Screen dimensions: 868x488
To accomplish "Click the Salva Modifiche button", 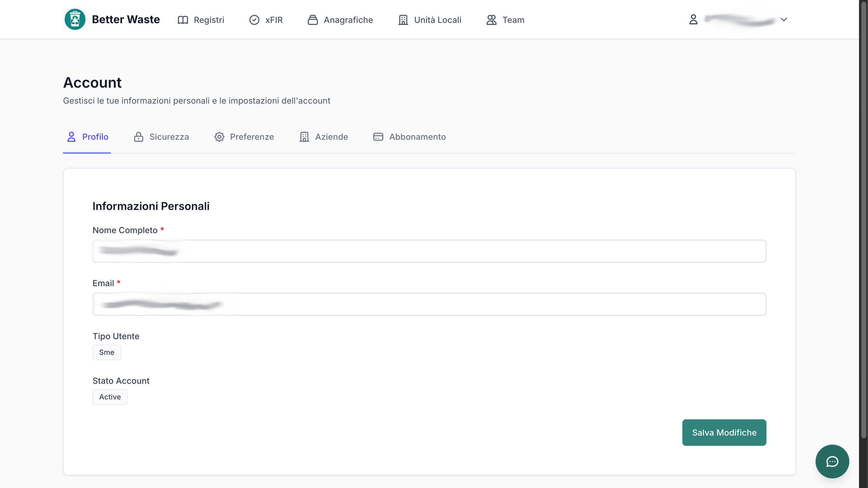I will tap(724, 433).
